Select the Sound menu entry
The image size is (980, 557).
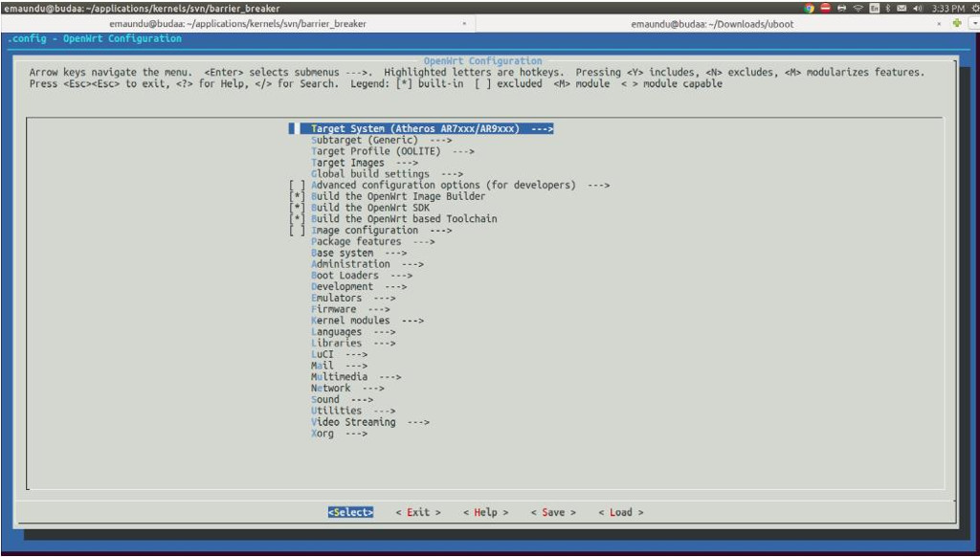click(x=342, y=399)
